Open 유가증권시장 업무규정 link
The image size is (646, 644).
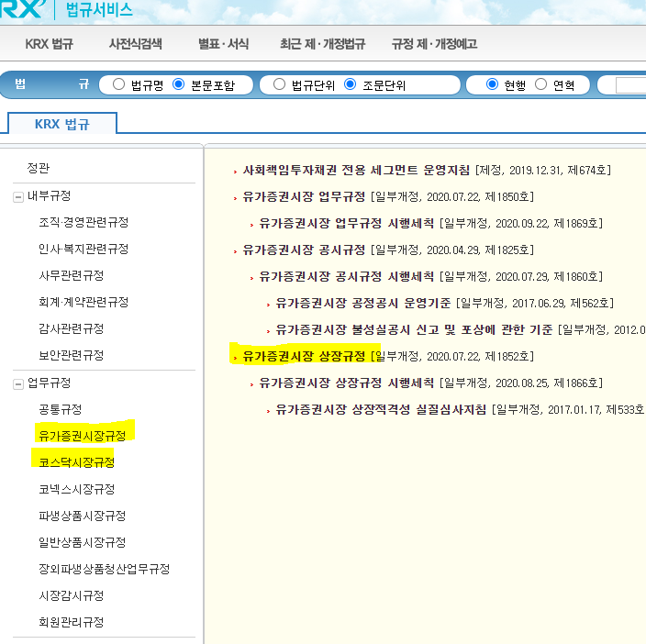304,197
